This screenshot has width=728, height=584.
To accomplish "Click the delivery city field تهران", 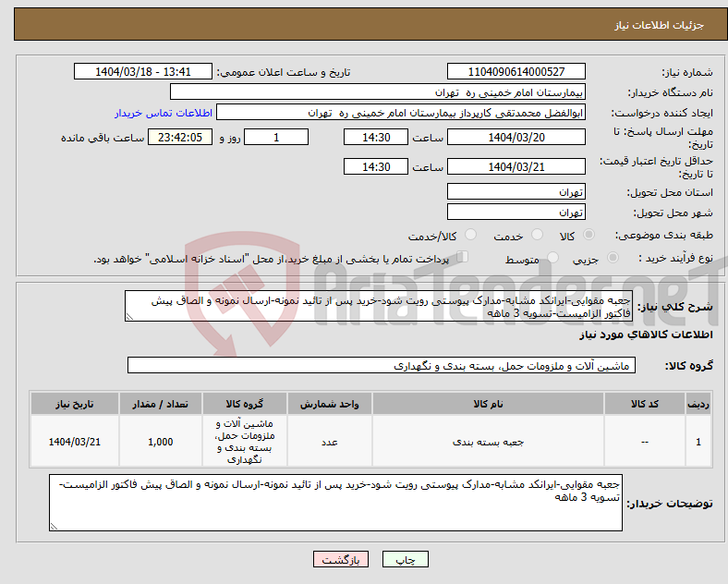I will [516, 213].
